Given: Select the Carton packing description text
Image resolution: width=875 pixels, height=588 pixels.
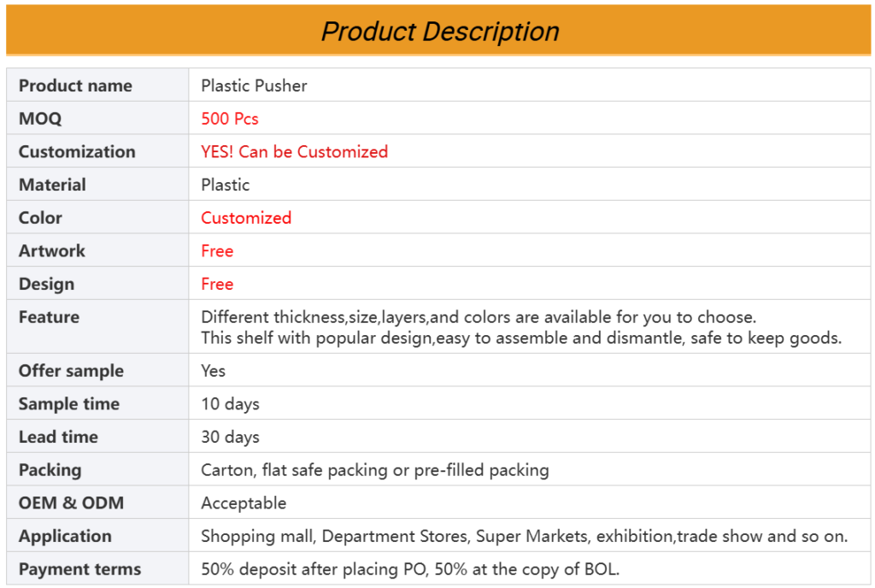Looking at the screenshot, I should point(375,470).
